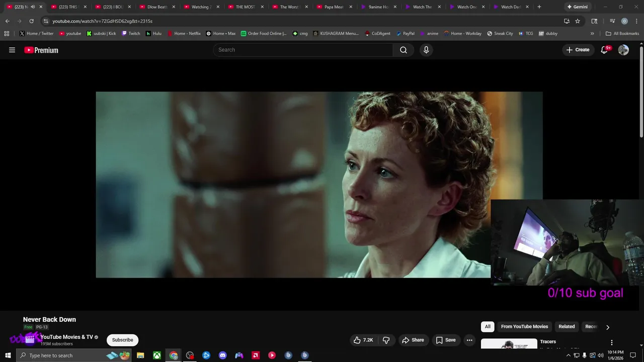Viewport: 644px width, 362px height.
Task: Save the video to a playlist
Action: point(446,340)
